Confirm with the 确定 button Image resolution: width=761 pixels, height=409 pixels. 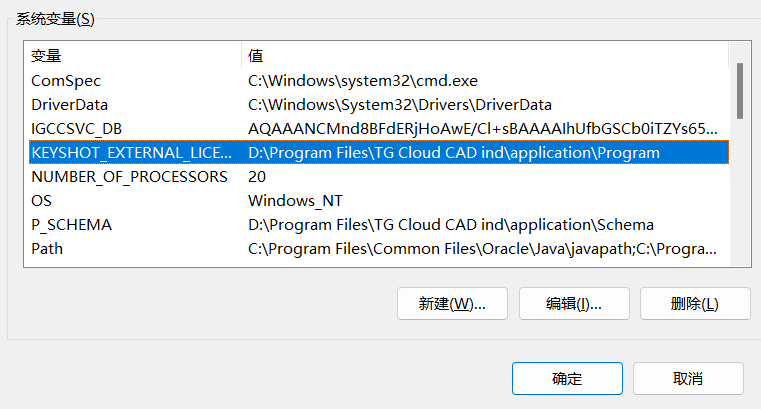click(x=567, y=378)
